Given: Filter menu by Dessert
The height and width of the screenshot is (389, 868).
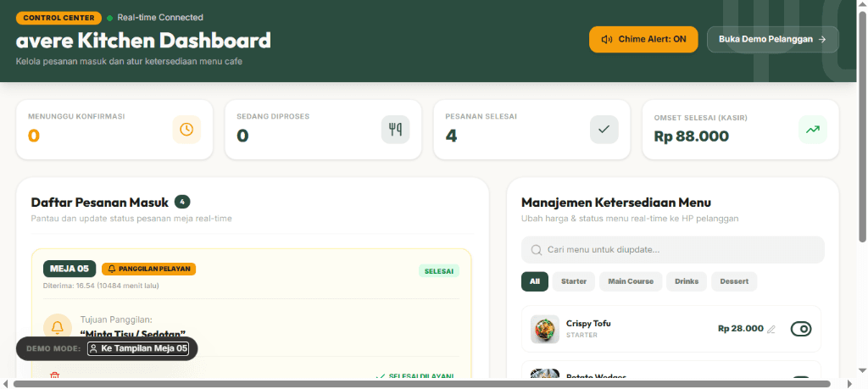Looking at the screenshot, I should click(734, 281).
